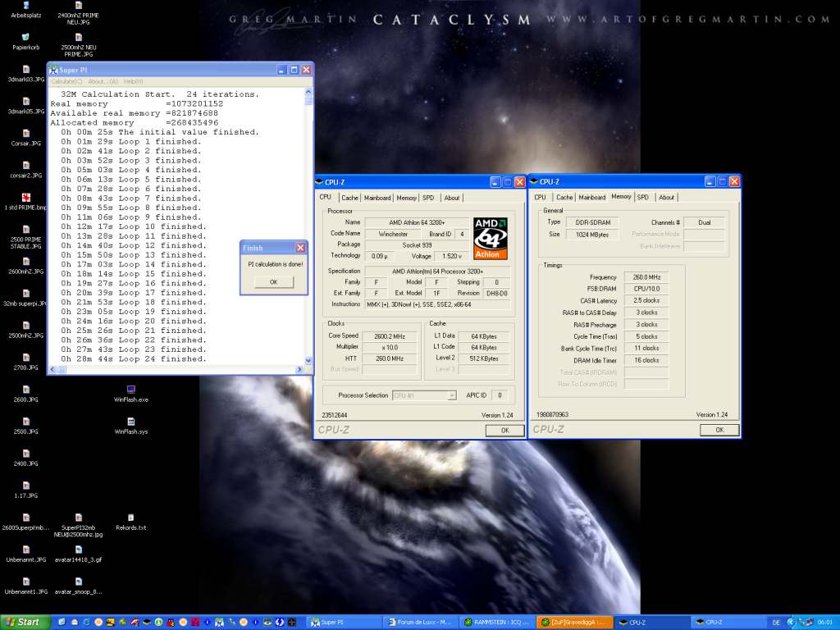Select the Unbenannt1.JPG desktop icon
The image size is (840, 630).
[x=25, y=587]
